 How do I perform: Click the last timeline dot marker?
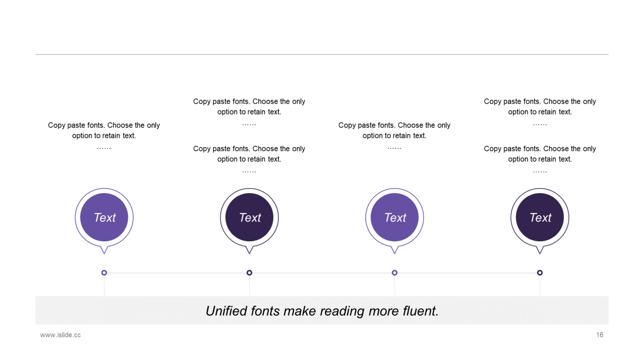click(x=540, y=273)
